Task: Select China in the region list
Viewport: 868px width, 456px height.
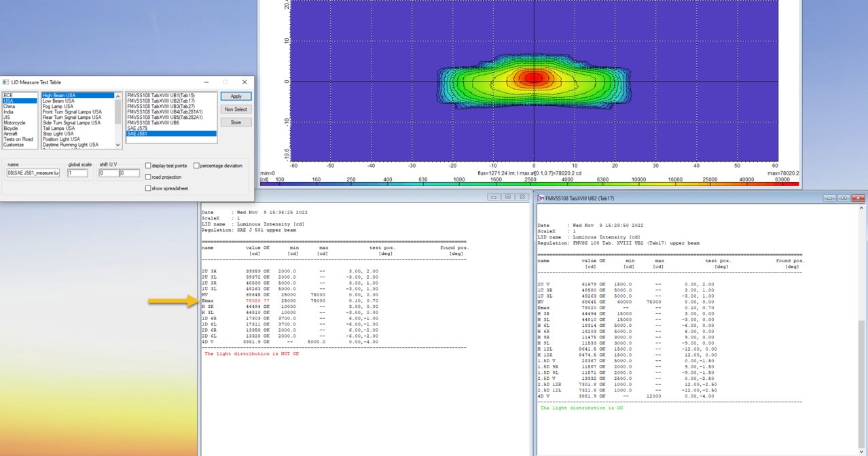Action: (19, 106)
